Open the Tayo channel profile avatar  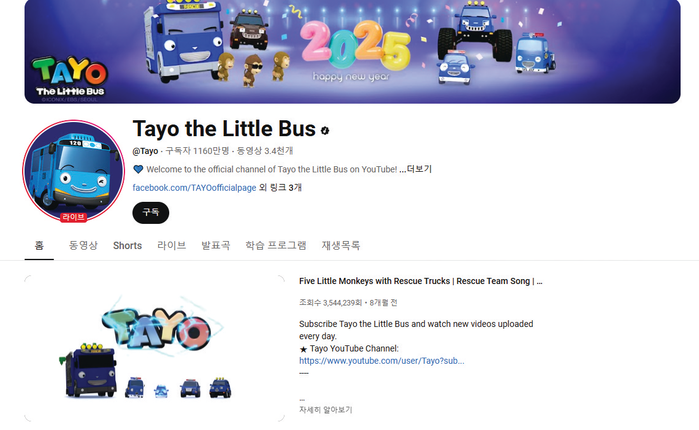74,171
